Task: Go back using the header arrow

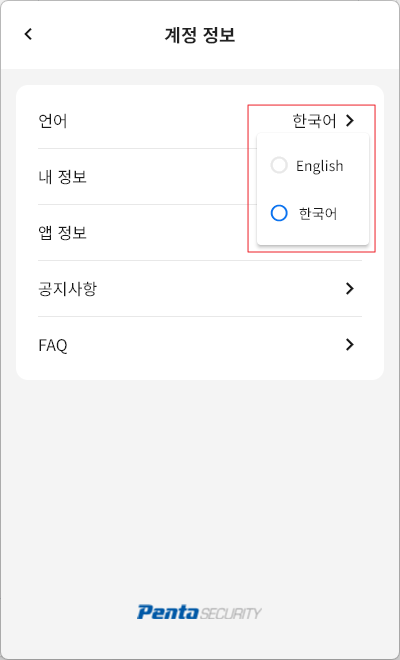Action: pos(28,34)
